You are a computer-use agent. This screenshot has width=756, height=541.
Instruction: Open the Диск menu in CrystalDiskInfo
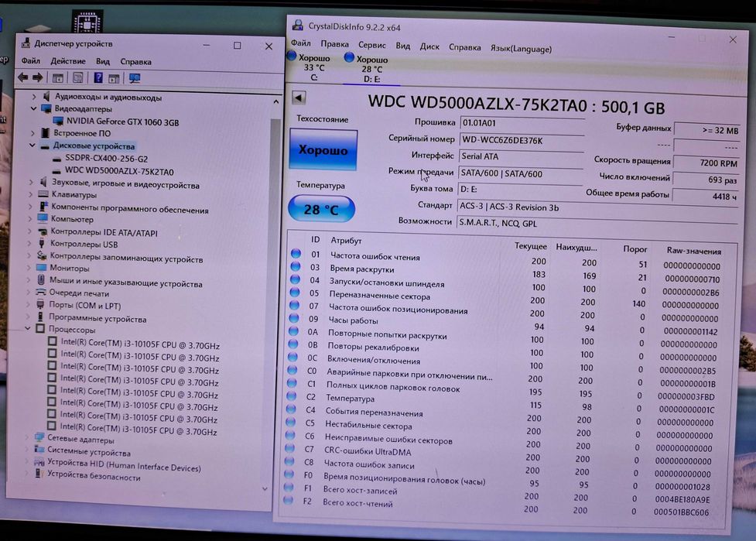click(429, 46)
